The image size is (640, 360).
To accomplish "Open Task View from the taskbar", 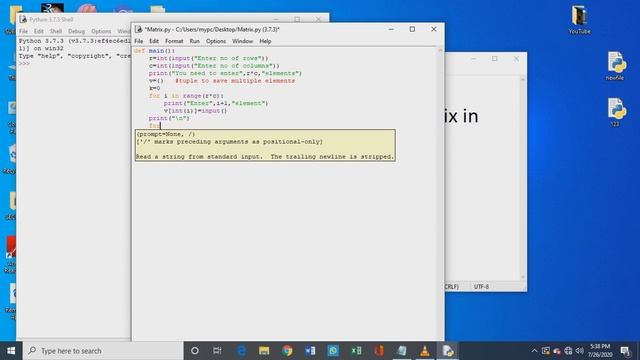I will (217, 351).
